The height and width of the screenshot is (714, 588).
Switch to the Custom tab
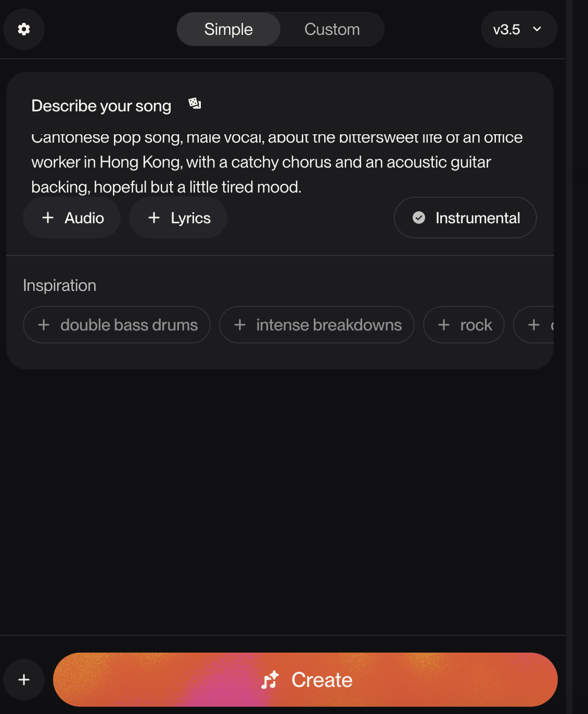pyautogui.click(x=332, y=29)
